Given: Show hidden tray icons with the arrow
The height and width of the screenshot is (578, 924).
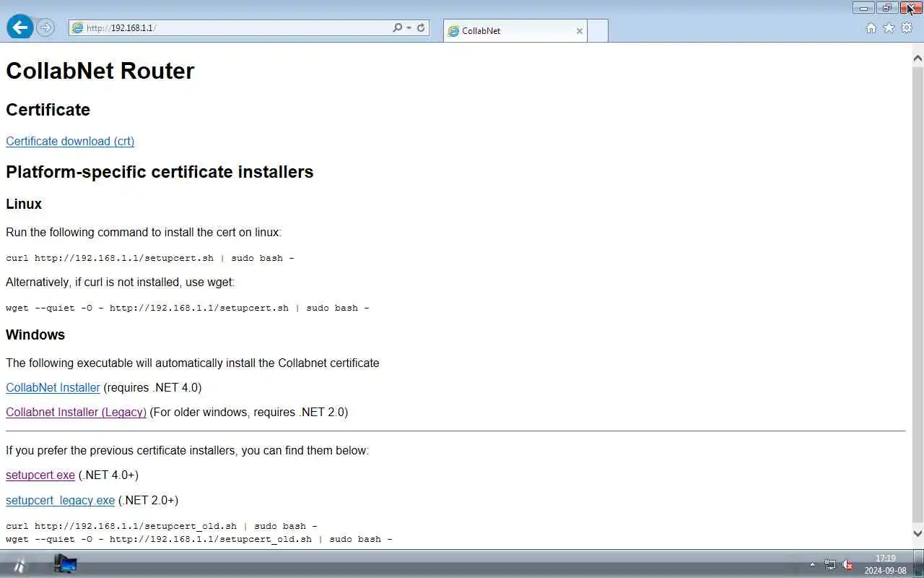Looking at the screenshot, I should (x=812, y=565).
